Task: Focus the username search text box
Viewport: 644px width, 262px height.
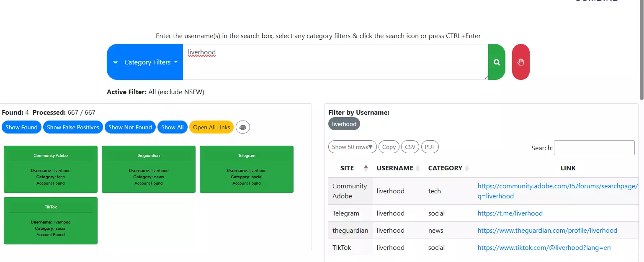Action: [x=335, y=62]
